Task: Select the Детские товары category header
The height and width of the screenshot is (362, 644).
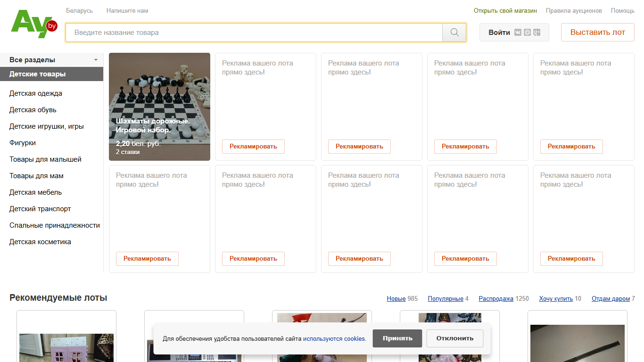Action: coord(52,74)
